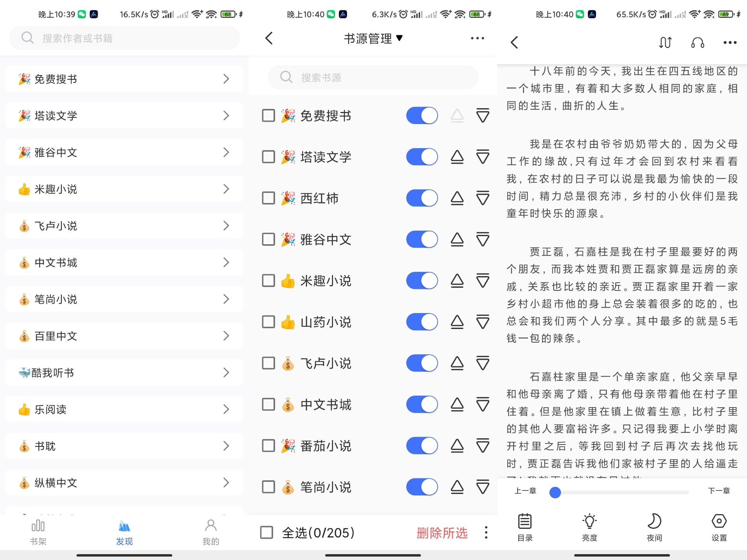Screen dimensions: 747x560
Task: Open the more options menu in 书源管理
Action: tap(477, 38)
